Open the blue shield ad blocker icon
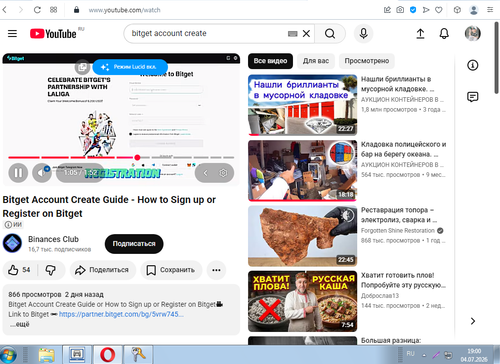Screen dimensions: 500x364 [413, 10]
